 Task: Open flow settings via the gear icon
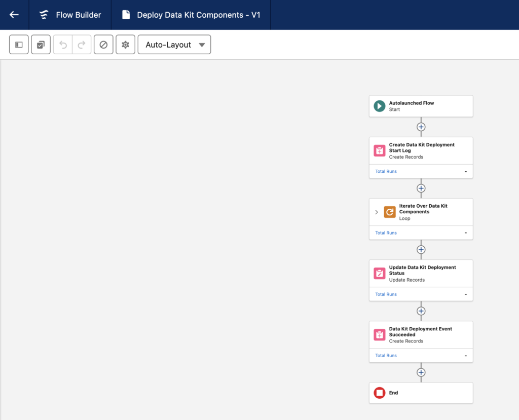pos(125,44)
